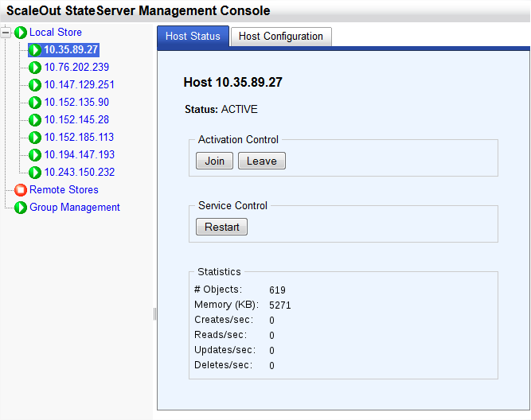This screenshot has width=531, height=420.
Task: Select host 10.35.89.27 in the tree
Action: 71,50
